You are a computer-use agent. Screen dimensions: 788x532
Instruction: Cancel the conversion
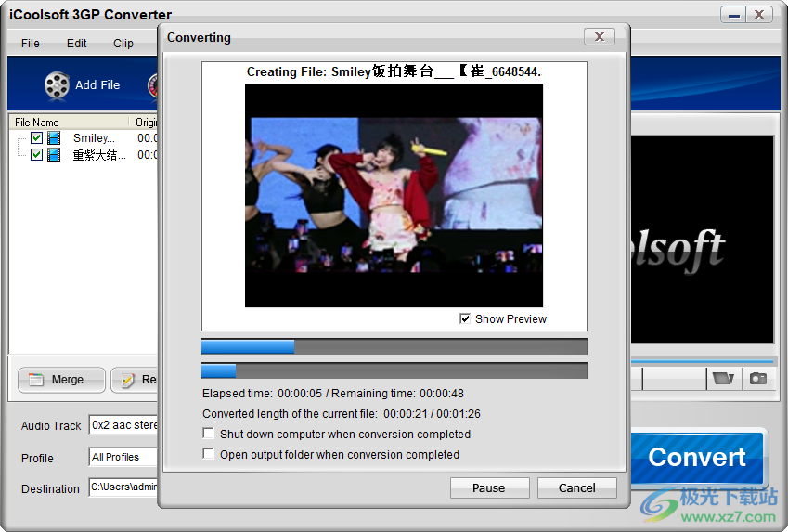pos(577,487)
